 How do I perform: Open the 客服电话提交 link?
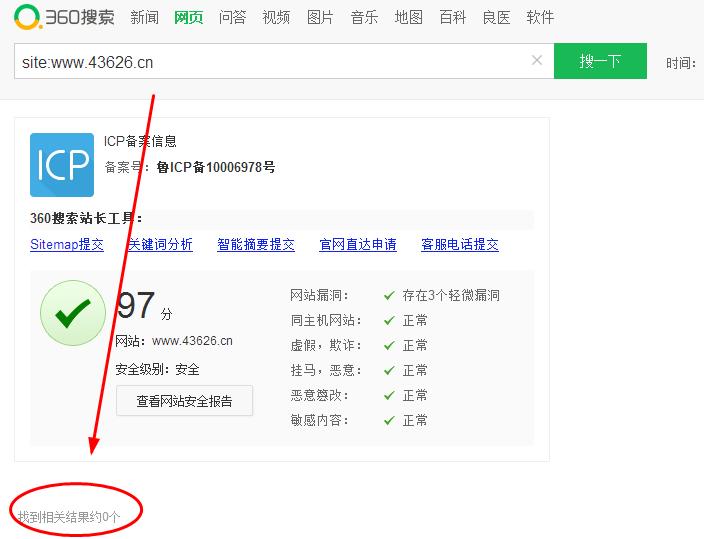(460, 244)
